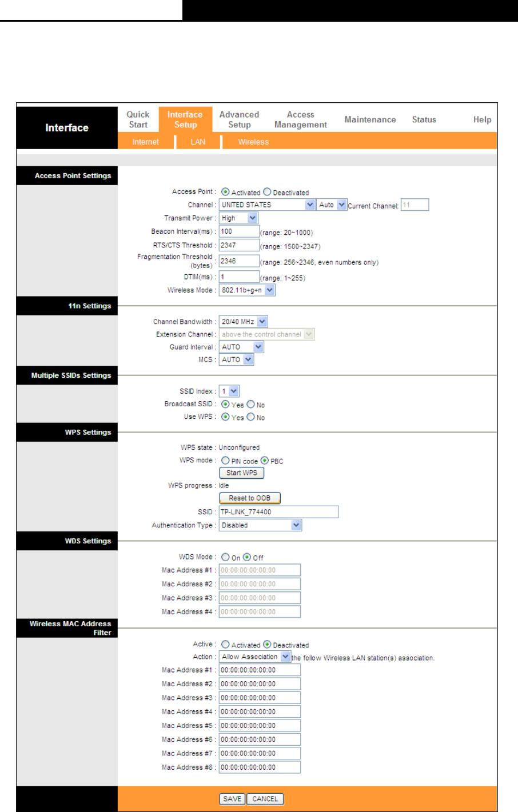Click the 'range: 20~1000' hint text
This screenshot has width=518, height=812.
click(286, 233)
